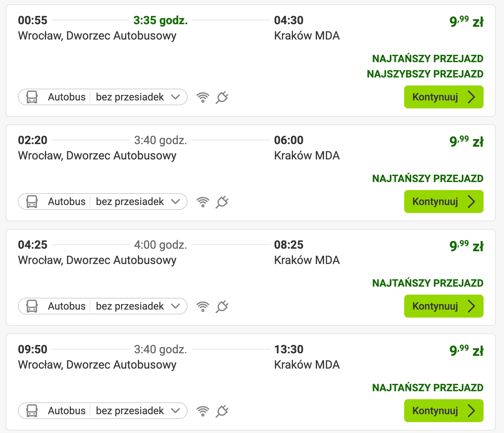Click the green 3:35 godz. duration label
504x433 pixels.
pos(160,20)
